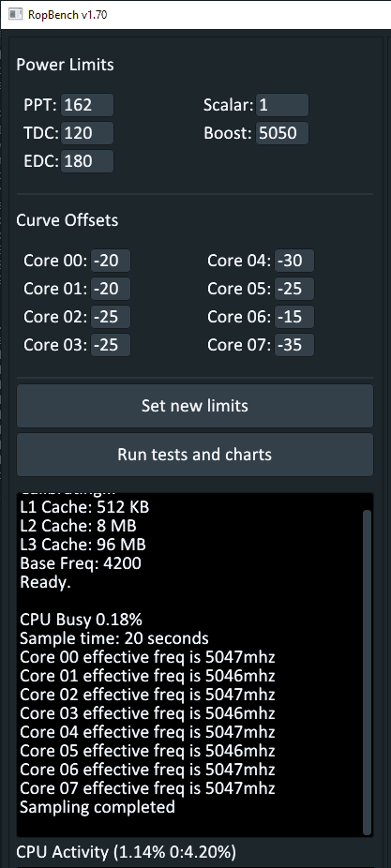The image size is (391, 868).
Task: Click Run tests and charts button
Action: pos(195,455)
